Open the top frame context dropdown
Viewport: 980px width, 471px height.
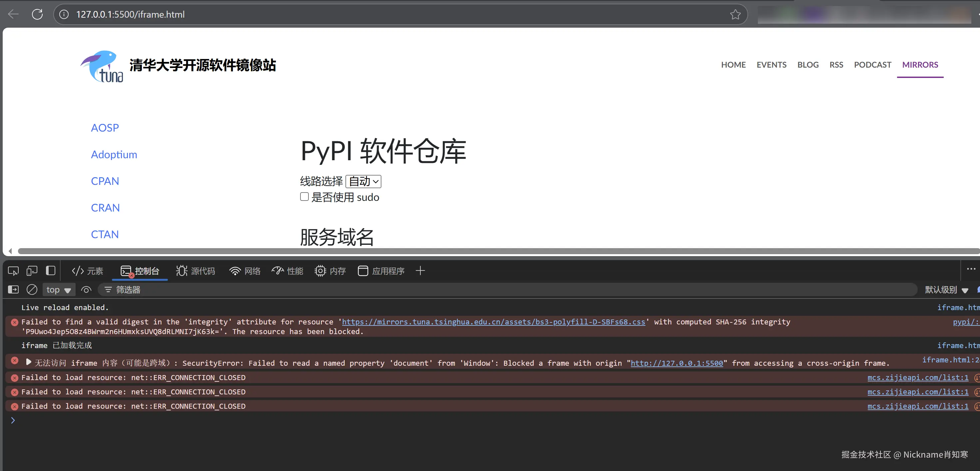[58, 289]
